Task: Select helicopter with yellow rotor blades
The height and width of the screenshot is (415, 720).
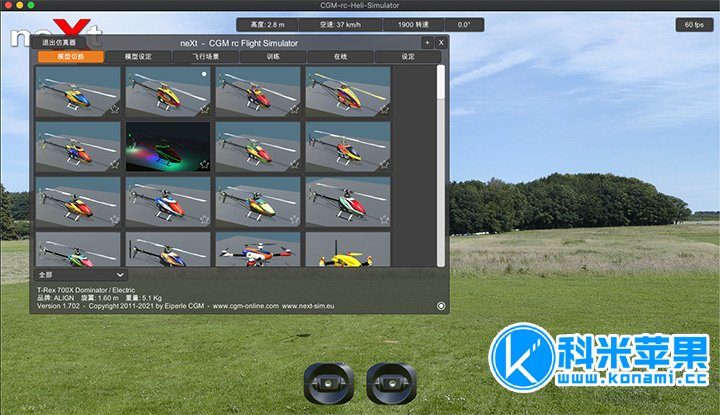Action: (348, 92)
